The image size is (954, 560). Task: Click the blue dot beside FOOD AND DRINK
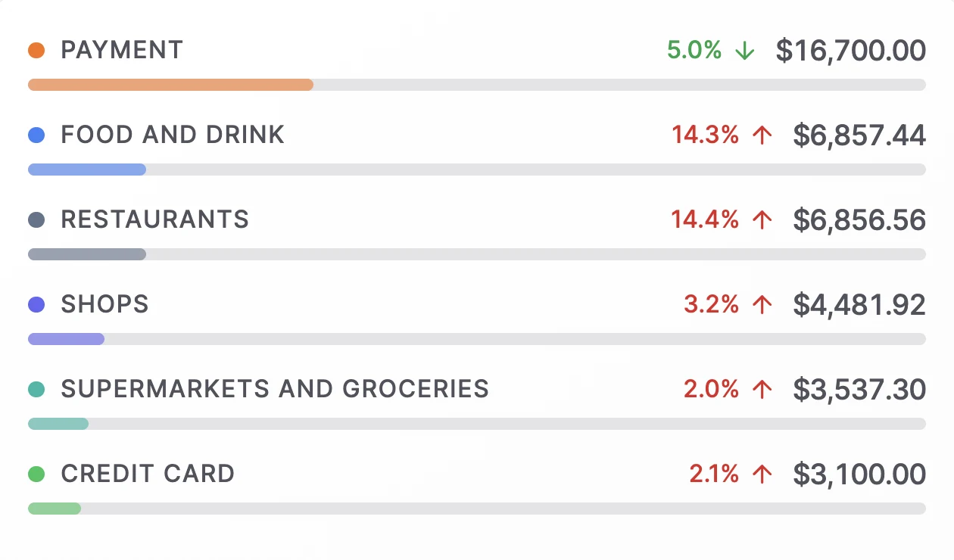36,135
